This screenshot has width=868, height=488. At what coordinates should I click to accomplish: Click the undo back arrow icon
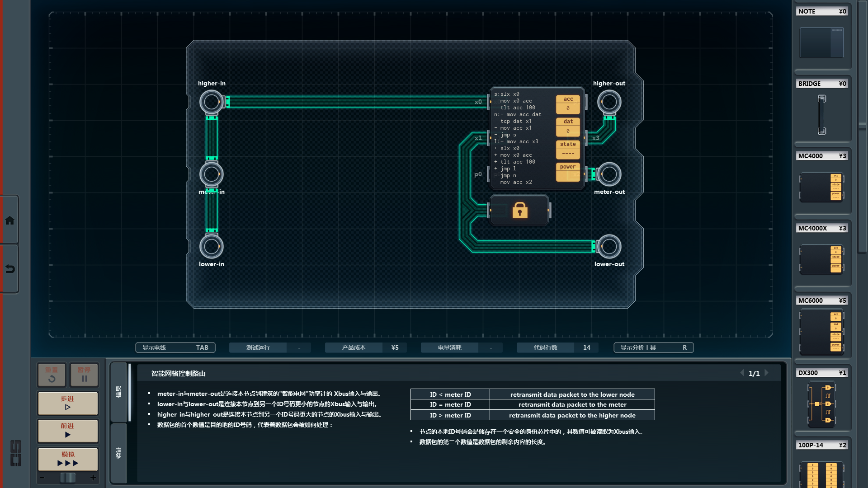point(9,269)
